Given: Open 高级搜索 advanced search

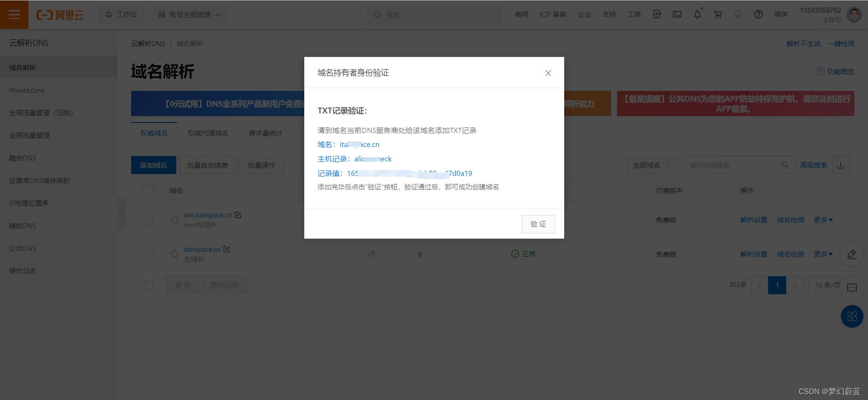Looking at the screenshot, I should tap(813, 165).
